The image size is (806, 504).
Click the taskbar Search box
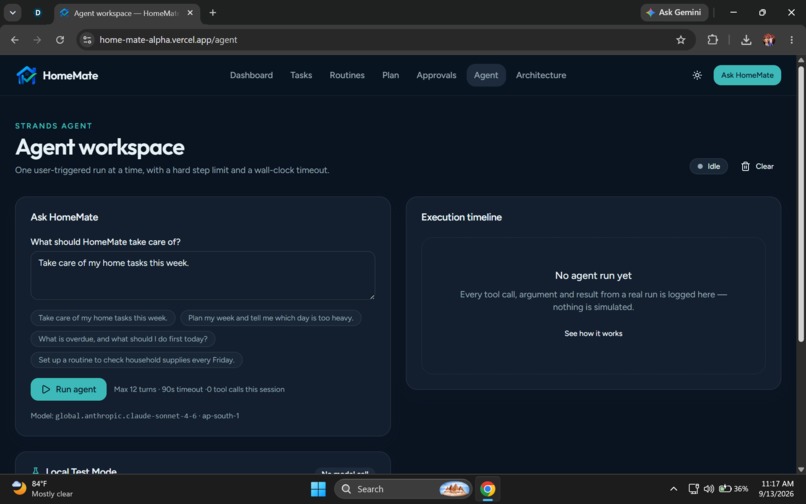pos(402,489)
